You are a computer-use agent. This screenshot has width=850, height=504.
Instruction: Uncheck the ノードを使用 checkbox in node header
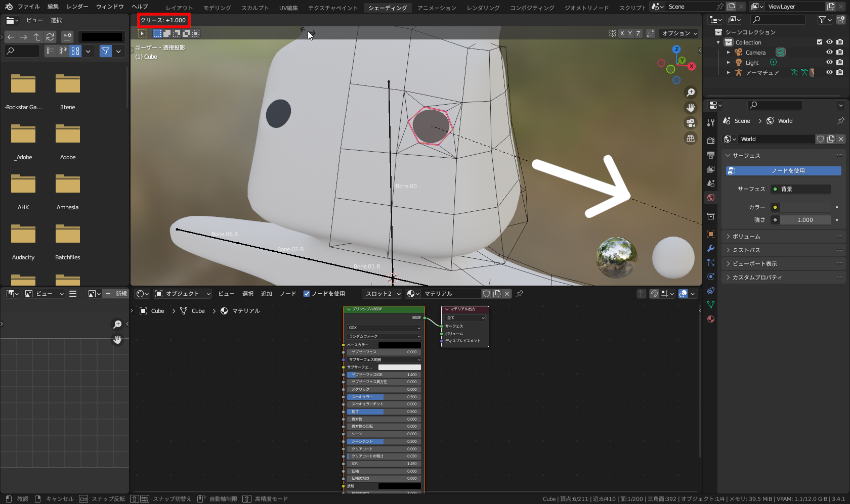(x=307, y=293)
